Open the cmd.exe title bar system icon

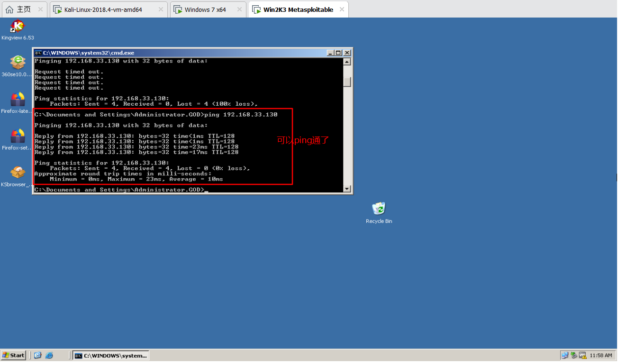[38, 53]
